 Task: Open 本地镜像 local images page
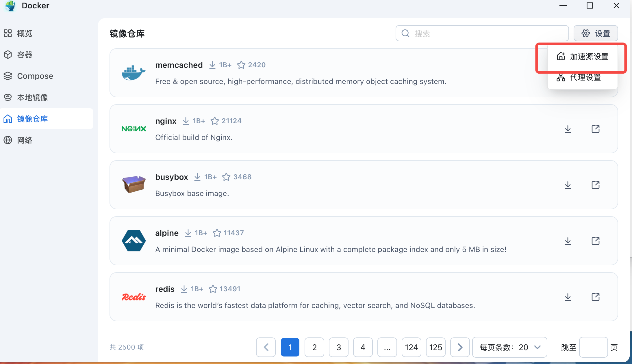point(32,98)
